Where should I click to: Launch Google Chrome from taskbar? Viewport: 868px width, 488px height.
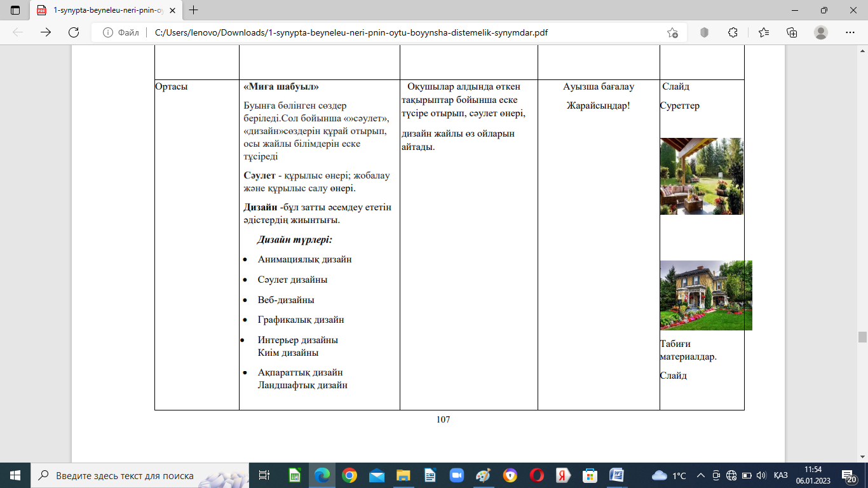(x=349, y=475)
